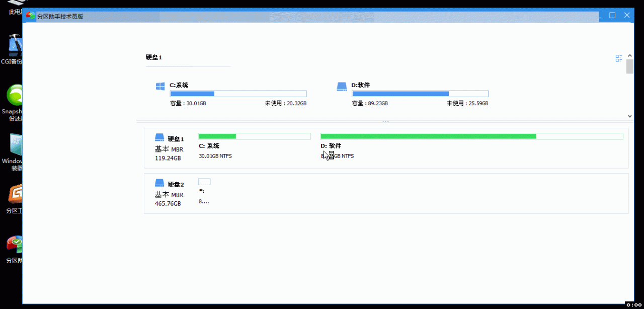Click the 465.76GB disk size text

pos(168,203)
